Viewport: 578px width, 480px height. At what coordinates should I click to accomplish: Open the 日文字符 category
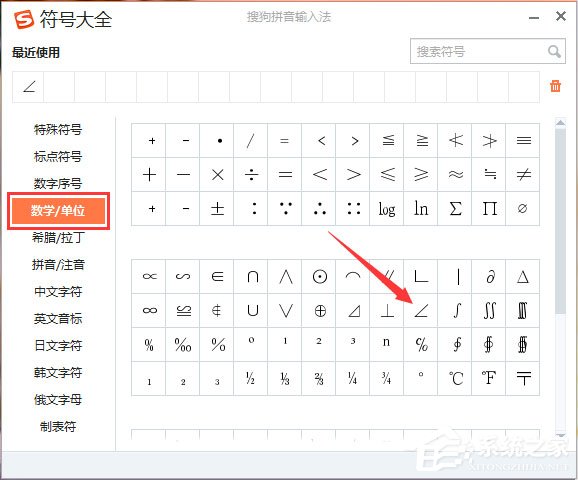coord(58,346)
